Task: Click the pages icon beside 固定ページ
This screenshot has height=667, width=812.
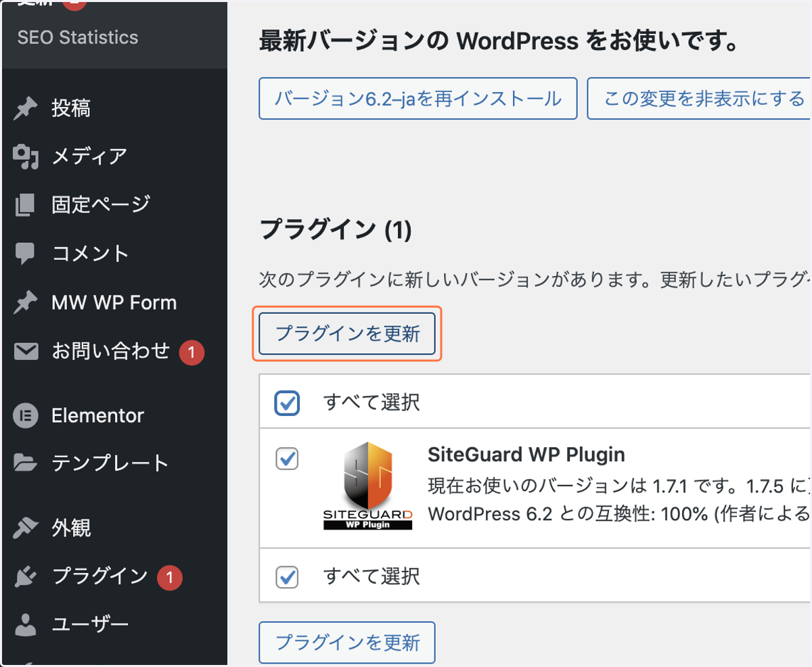Action: coord(26,204)
